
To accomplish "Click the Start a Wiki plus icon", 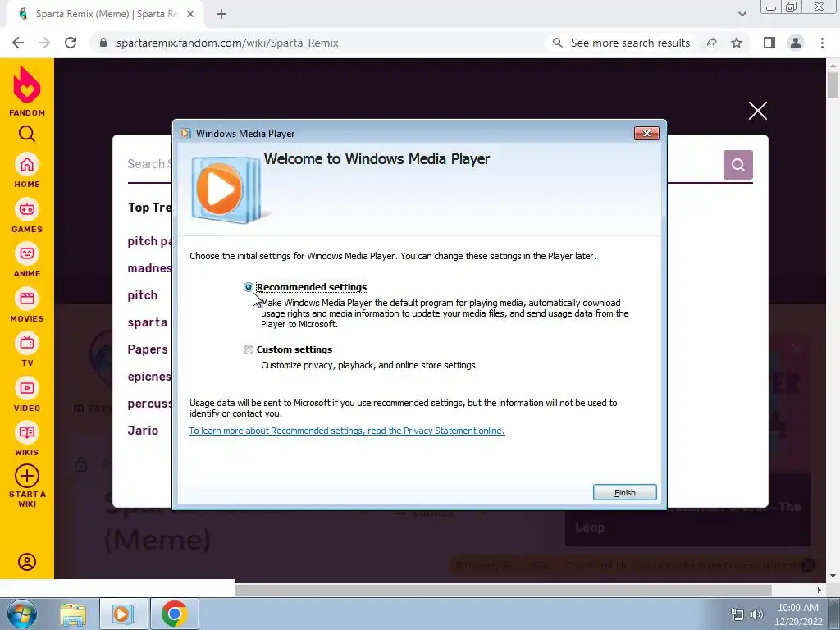I will tap(27, 476).
